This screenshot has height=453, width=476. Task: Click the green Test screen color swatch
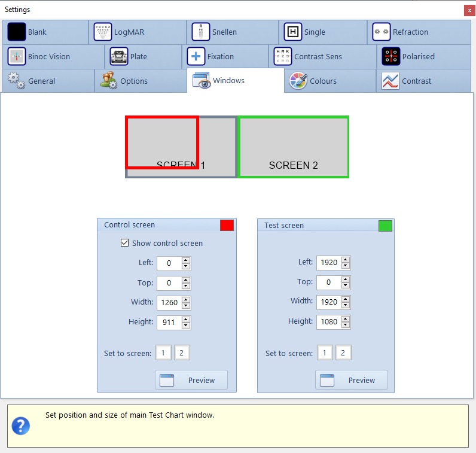(385, 226)
